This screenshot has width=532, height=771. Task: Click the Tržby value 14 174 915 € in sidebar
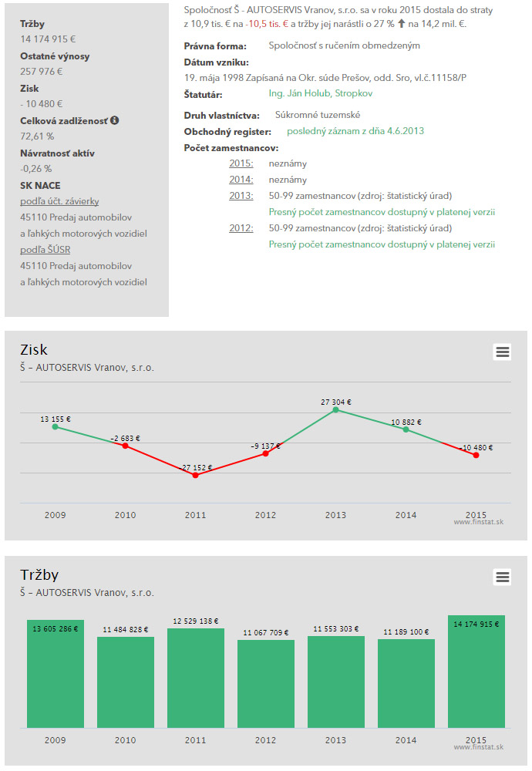pos(48,39)
